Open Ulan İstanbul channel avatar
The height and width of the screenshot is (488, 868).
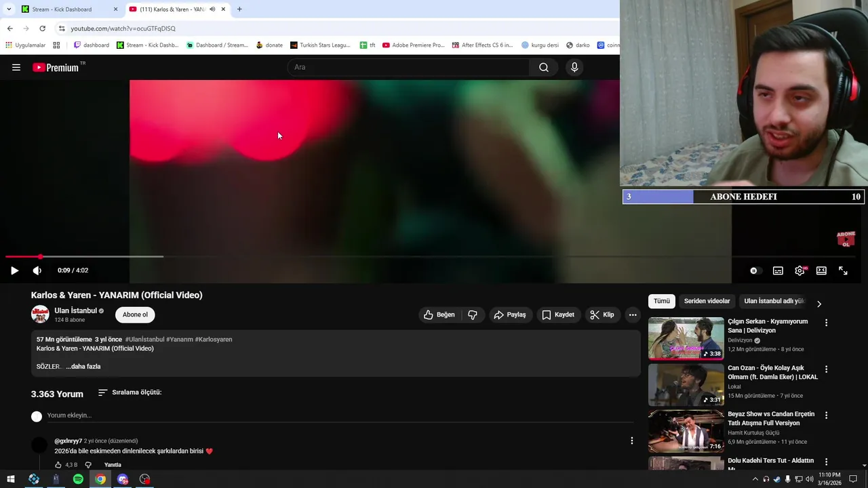click(x=40, y=314)
